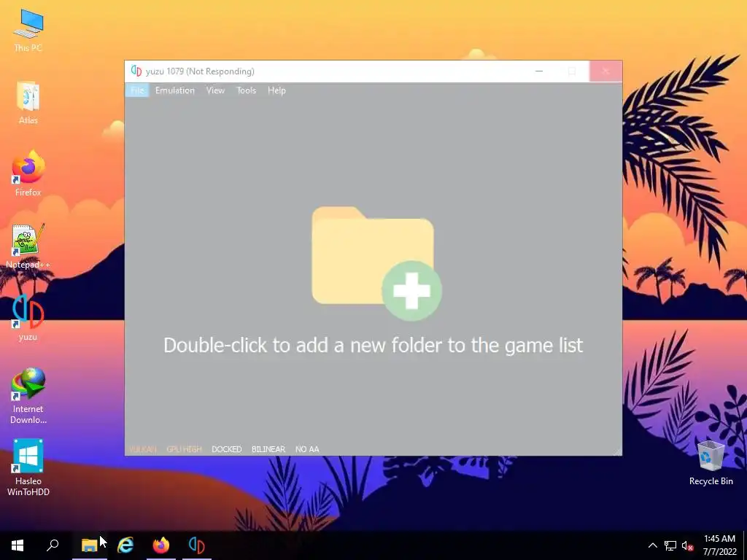Select the Internet Download Manager shortcut
Image resolution: width=747 pixels, height=560 pixels.
28,396
